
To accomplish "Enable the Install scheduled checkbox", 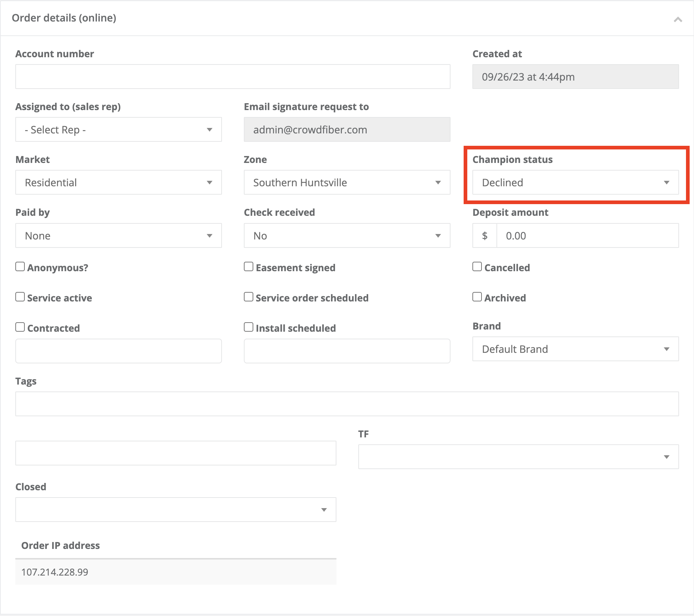I will (x=249, y=327).
